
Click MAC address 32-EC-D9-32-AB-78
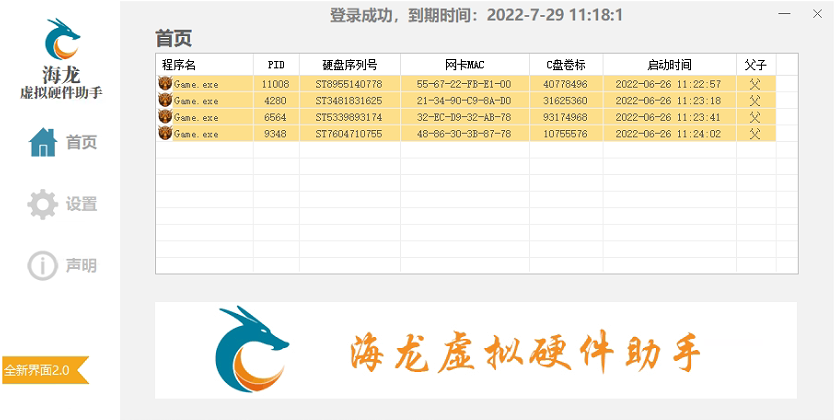[464, 117]
